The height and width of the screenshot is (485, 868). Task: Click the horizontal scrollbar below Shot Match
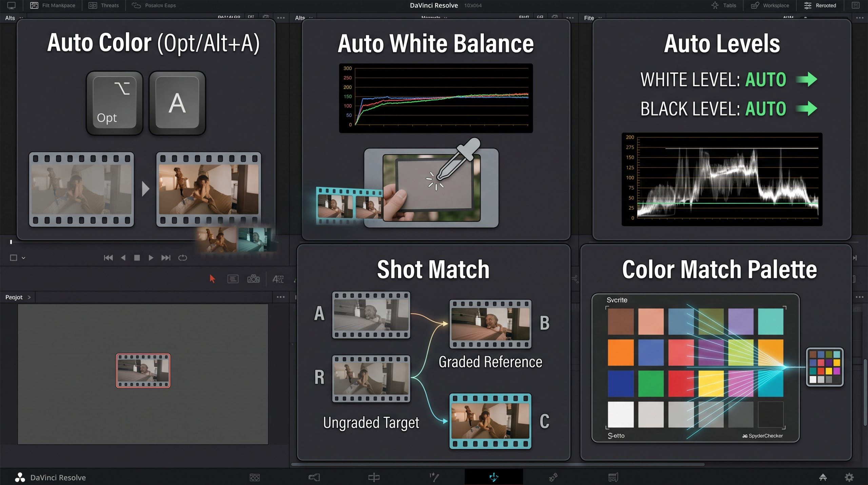tap(498, 464)
